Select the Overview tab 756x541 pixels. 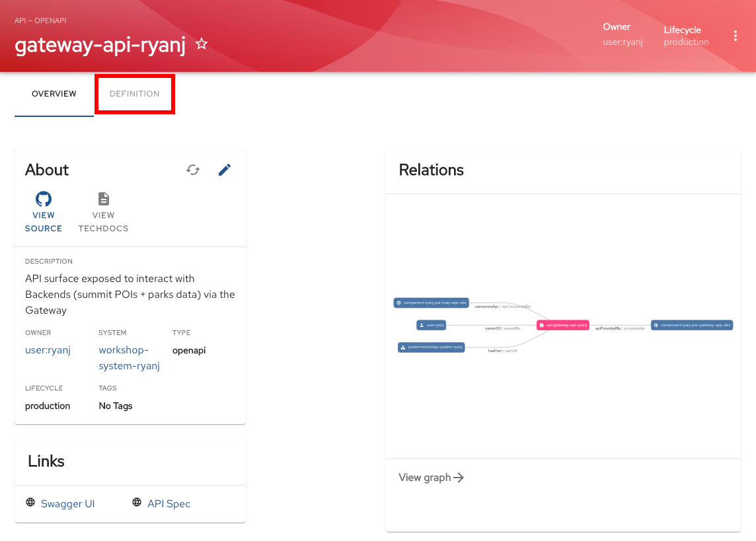[54, 93]
